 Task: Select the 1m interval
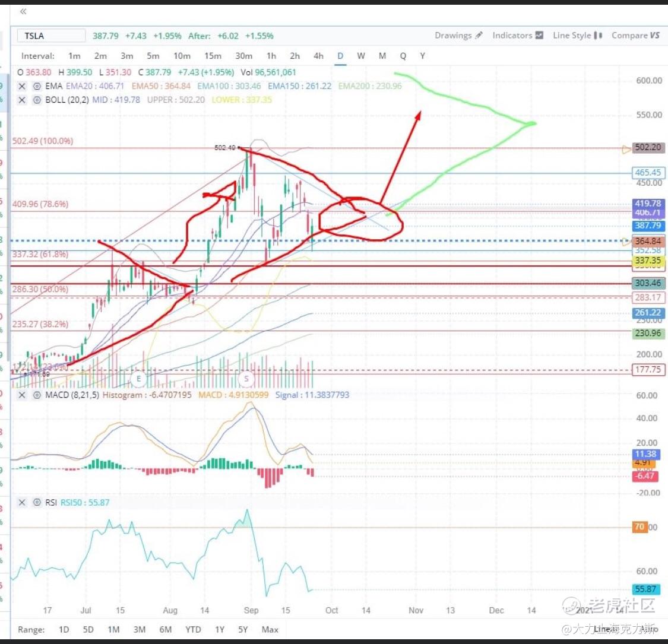click(74, 56)
